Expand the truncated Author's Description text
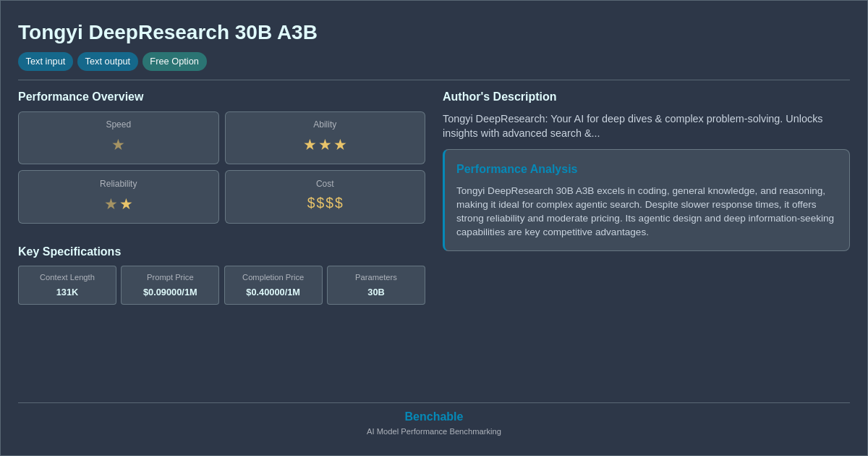Image resolution: width=868 pixels, height=456 pixels. (x=632, y=126)
